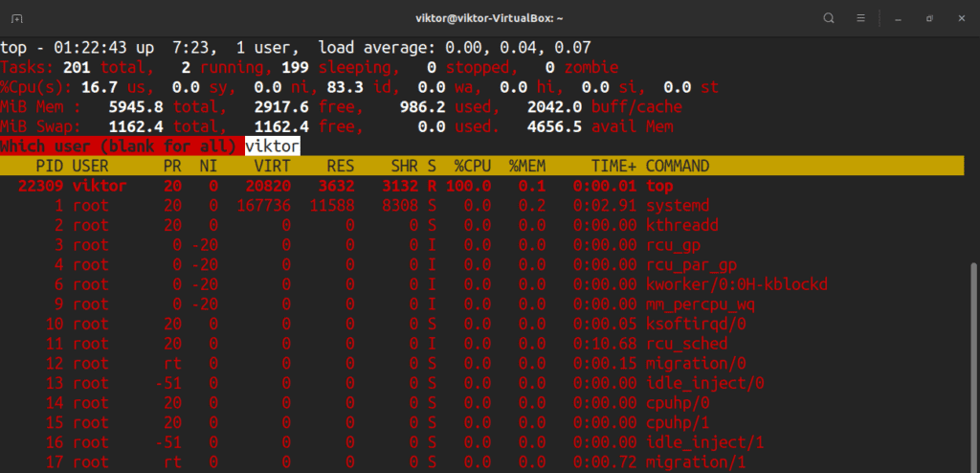This screenshot has width=980, height=473.
Task: Click the 4656.5 avail Mem value
Action: (554, 127)
